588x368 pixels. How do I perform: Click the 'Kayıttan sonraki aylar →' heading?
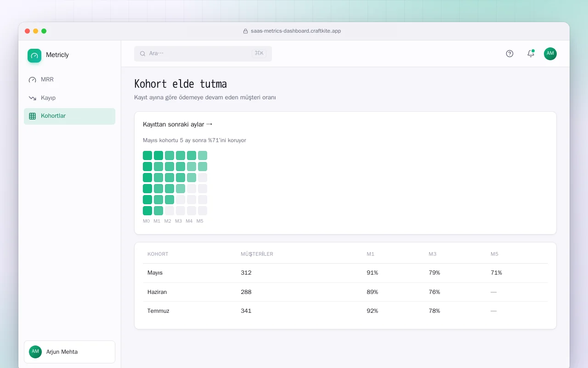pyautogui.click(x=178, y=124)
